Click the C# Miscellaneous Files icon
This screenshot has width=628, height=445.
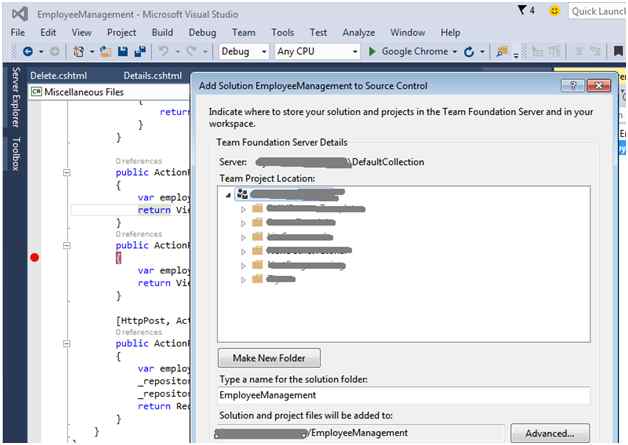pyautogui.click(x=36, y=92)
